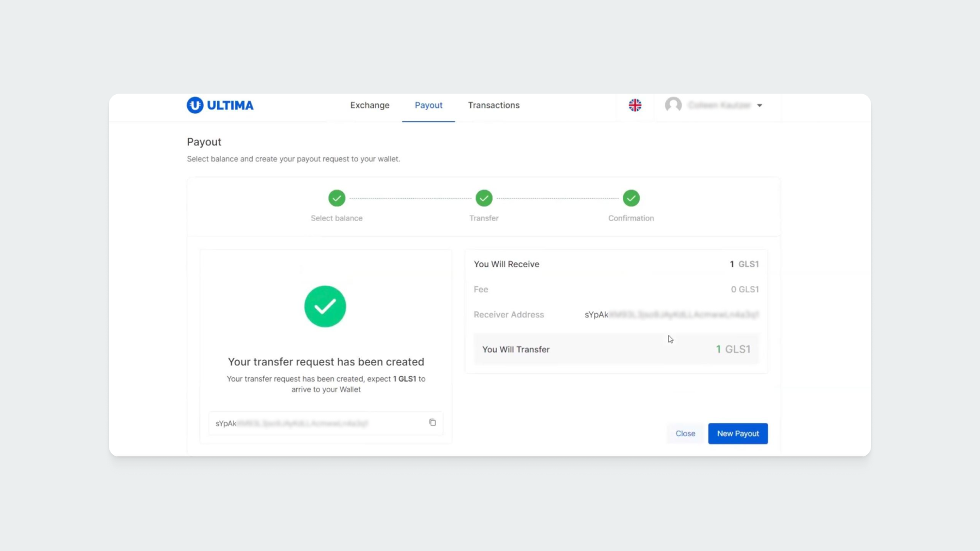This screenshot has width=980, height=551.
Task: Select the Confirmation step checkmark
Action: pyautogui.click(x=631, y=198)
